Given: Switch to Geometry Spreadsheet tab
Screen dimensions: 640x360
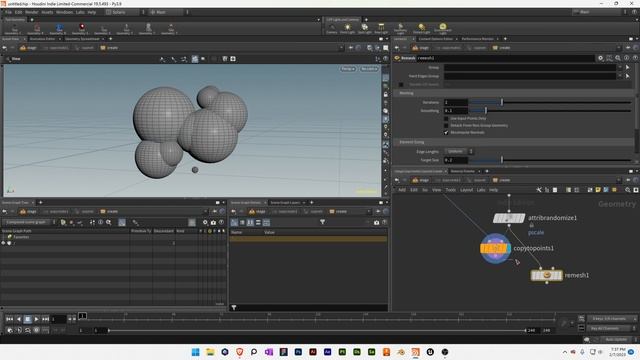Looking at the screenshot, I should [82, 39].
